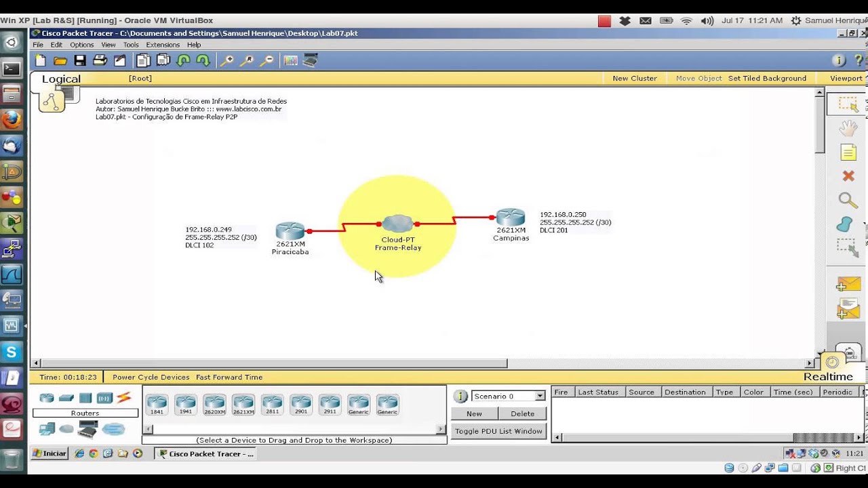Select the WAN Emulation cloud category
Image resolution: width=868 pixels, height=488 pixels.
tap(66, 429)
